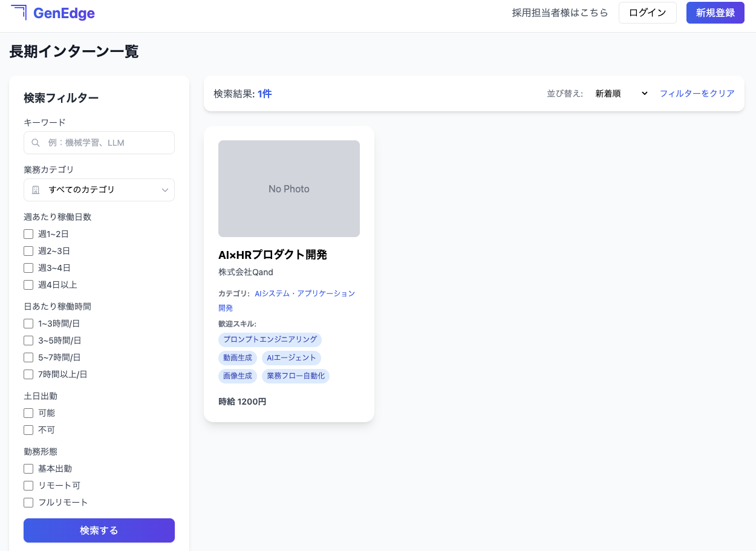Screen dimensions: 756x551
Task: Click the search magnifier icon in keyword field
Action: [36, 143]
